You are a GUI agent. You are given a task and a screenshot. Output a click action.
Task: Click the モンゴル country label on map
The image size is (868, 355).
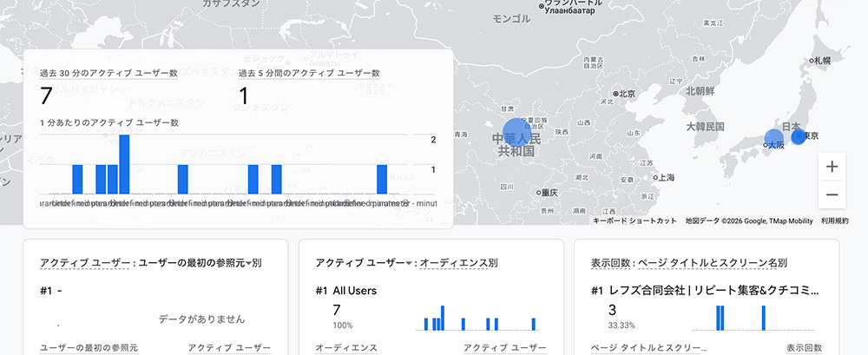pos(511,19)
